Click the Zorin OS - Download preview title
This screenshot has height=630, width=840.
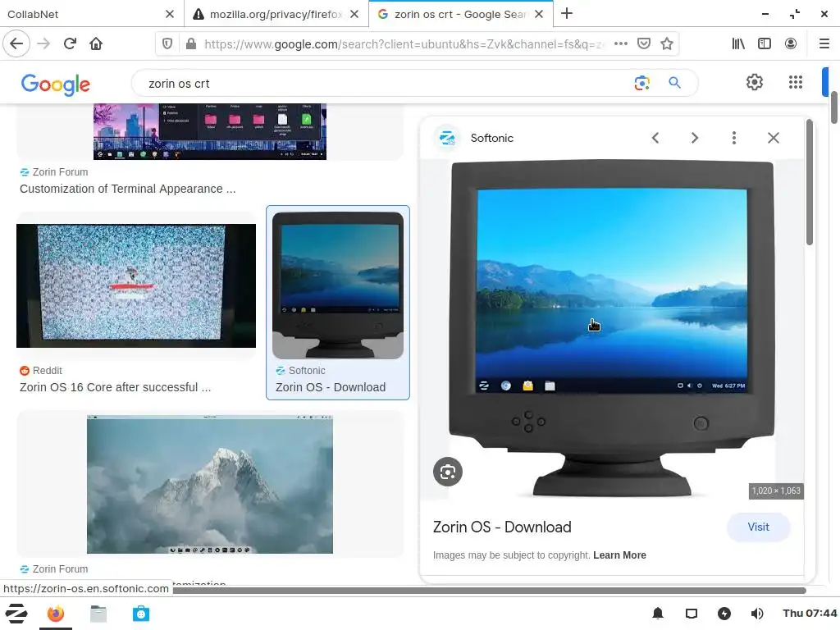(502, 527)
